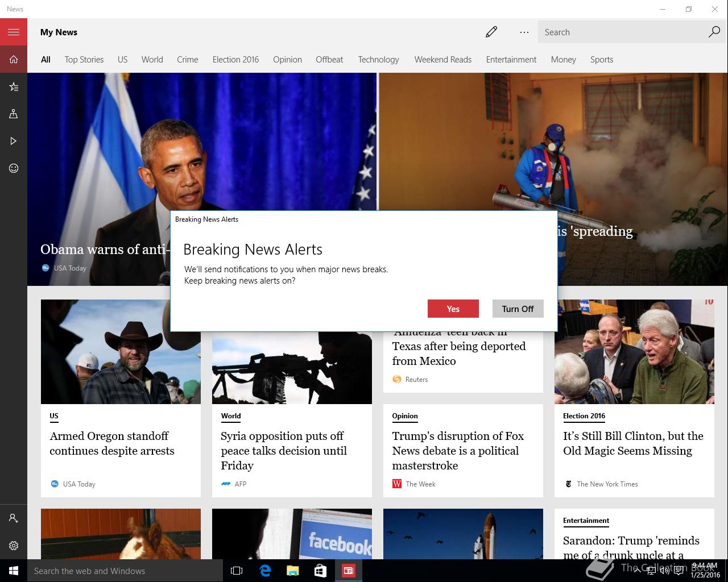The width and height of the screenshot is (728, 582).
Task: Switch to the Technology tab
Action: [378, 59]
